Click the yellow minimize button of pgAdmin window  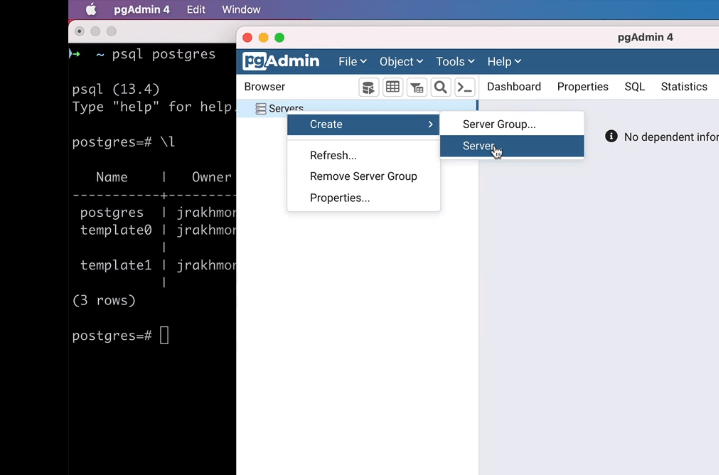click(x=263, y=38)
